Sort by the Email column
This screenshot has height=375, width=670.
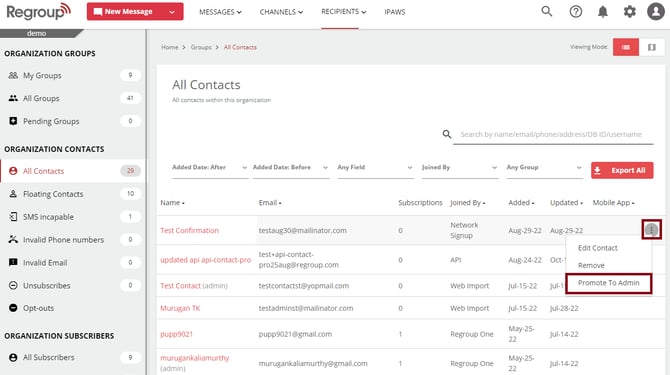tap(270, 202)
